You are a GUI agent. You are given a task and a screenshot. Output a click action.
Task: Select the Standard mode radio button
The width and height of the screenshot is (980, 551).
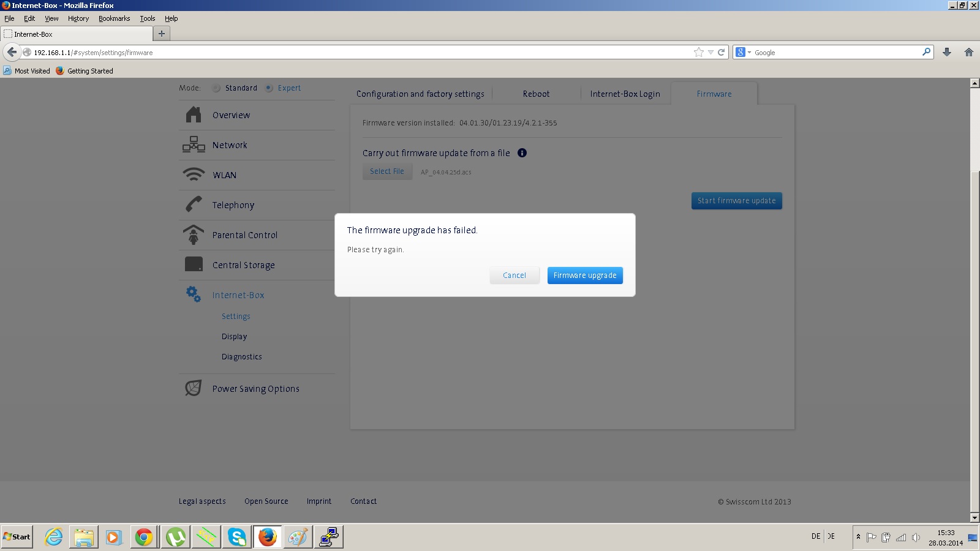click(x=217, y=88)
